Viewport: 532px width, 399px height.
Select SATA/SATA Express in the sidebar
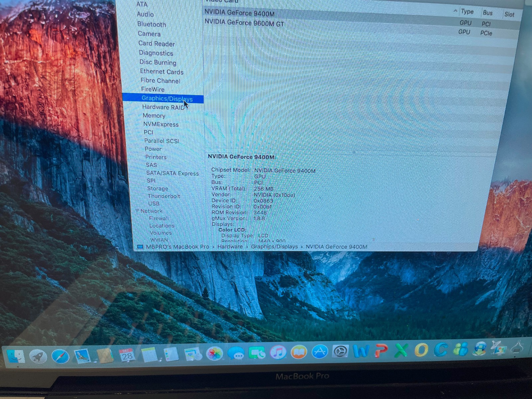173,173
